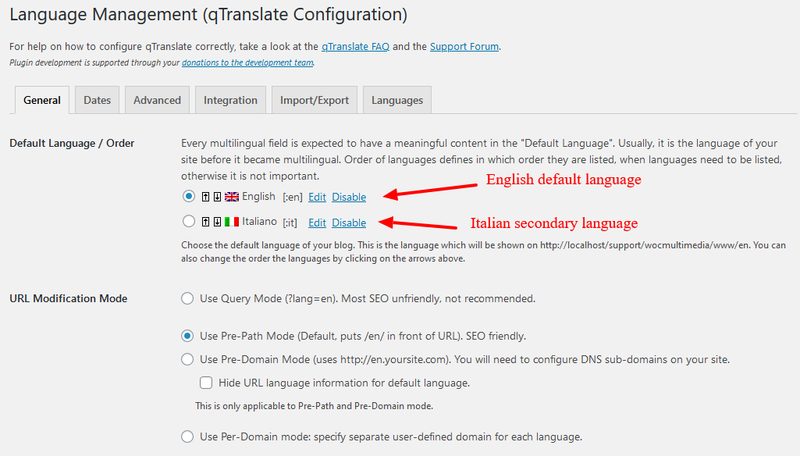
Task: Follow donations to the development team link
Action: click(248, 63)
